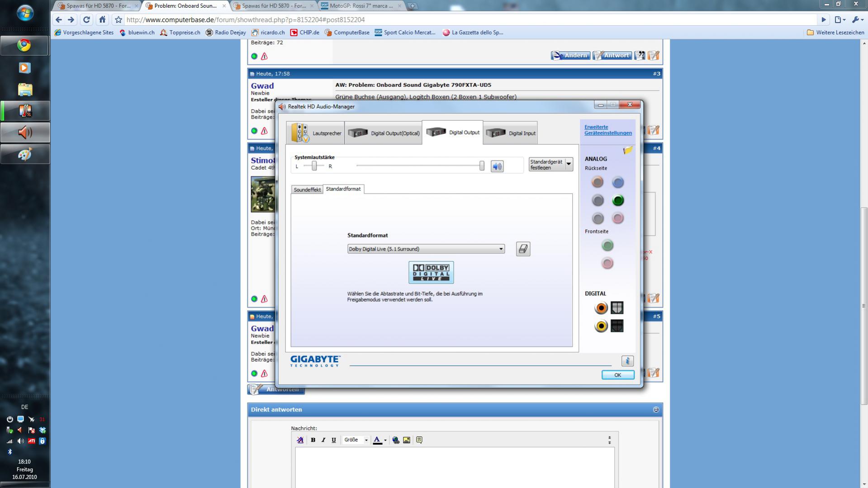Image resolution: width=868 pixels, height=488 pixels.
Task: Open the page vertical scrollbar thumb
Action: 863,306
